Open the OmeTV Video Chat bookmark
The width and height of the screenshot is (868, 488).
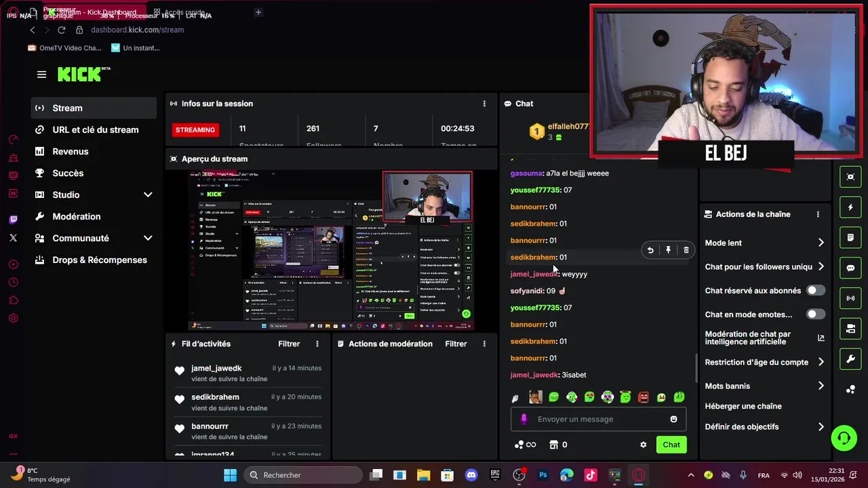click(x=64, y=48)
